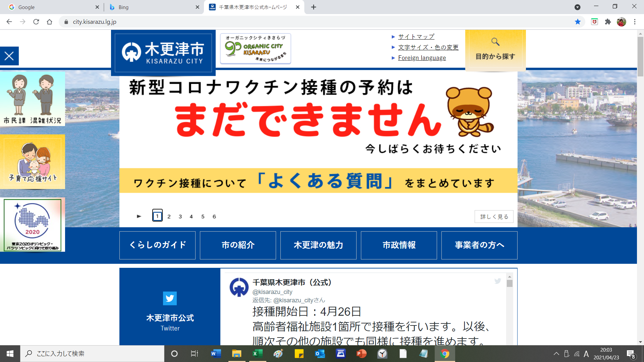Select slide 4 in the carousel

coord(191,217)
